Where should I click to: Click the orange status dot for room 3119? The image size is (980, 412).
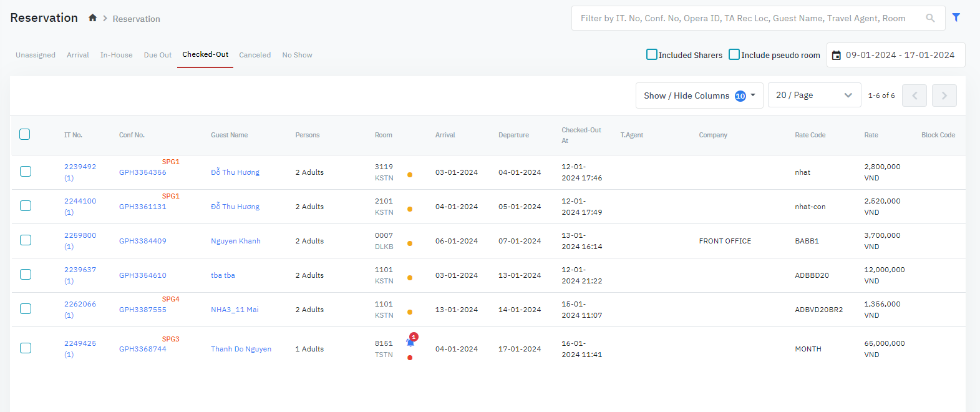pos(410,175)
